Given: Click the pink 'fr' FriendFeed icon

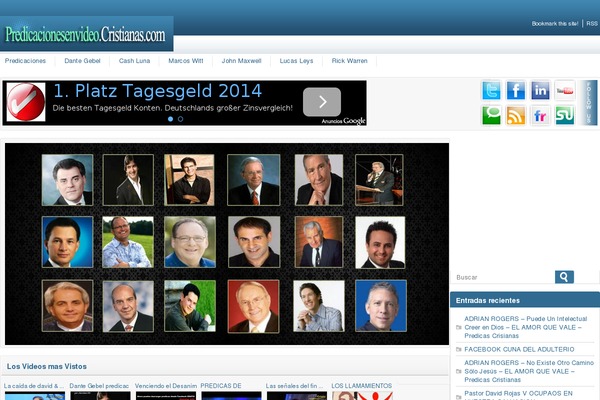Looking at the screenshot, I should coord(540,115).
